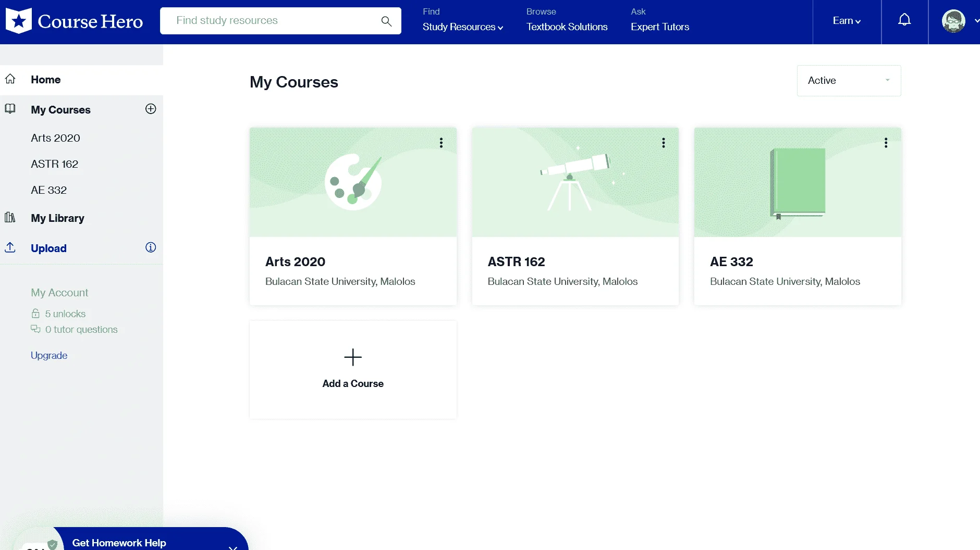
Task: Click the university name under Arts 2020
Action: (340, 281)
